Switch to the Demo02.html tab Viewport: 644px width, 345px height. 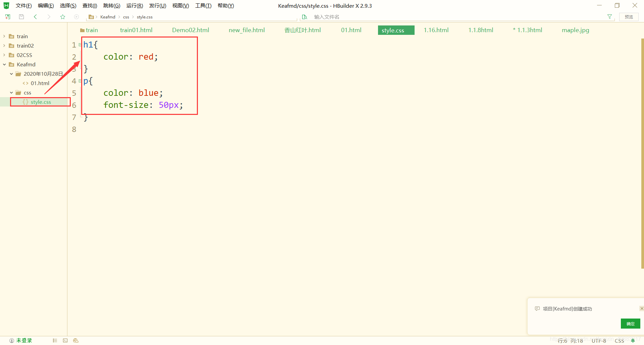(191, 30)
